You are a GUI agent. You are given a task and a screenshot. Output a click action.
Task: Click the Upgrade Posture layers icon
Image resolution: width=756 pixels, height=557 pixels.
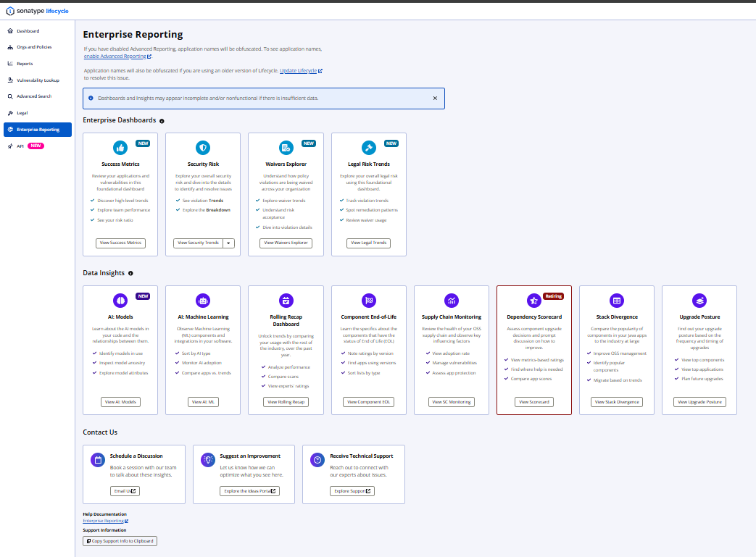point(699,301)
